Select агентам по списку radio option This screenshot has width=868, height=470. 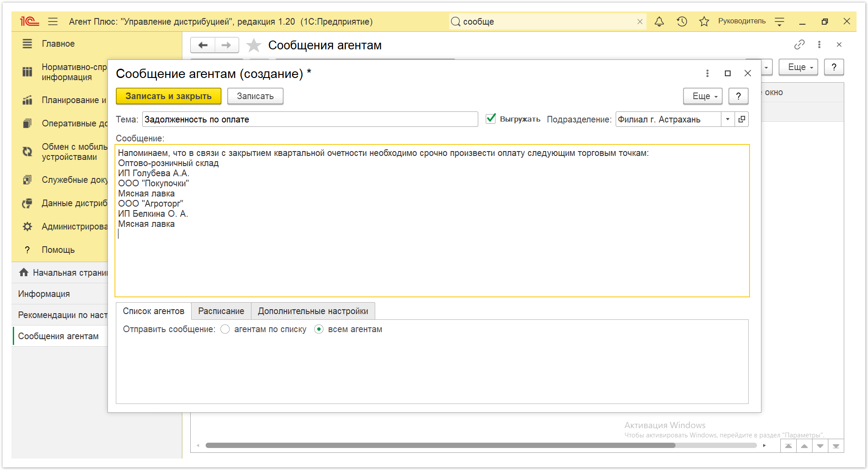coord(225,329)
